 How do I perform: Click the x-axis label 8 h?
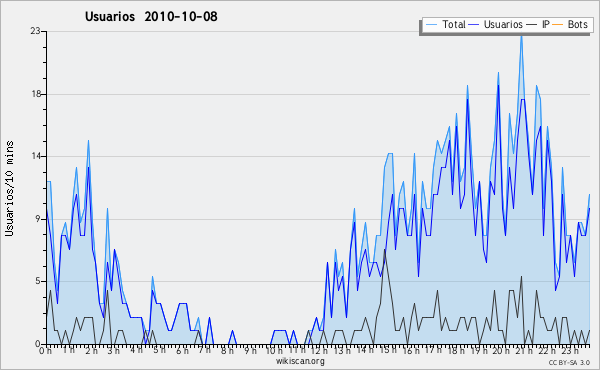pos(227,350)
